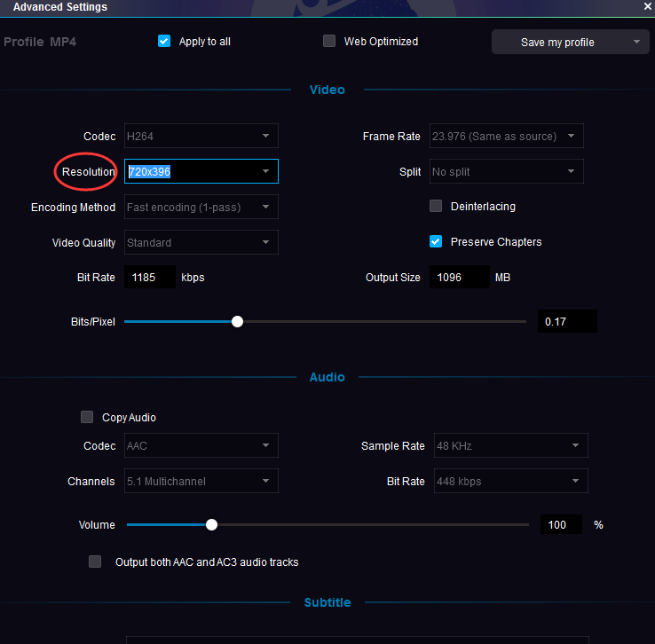The width and height of the screenshot is (655, 644).
Task: Open the Split dropdown
Action: click(x=506, y=171)
